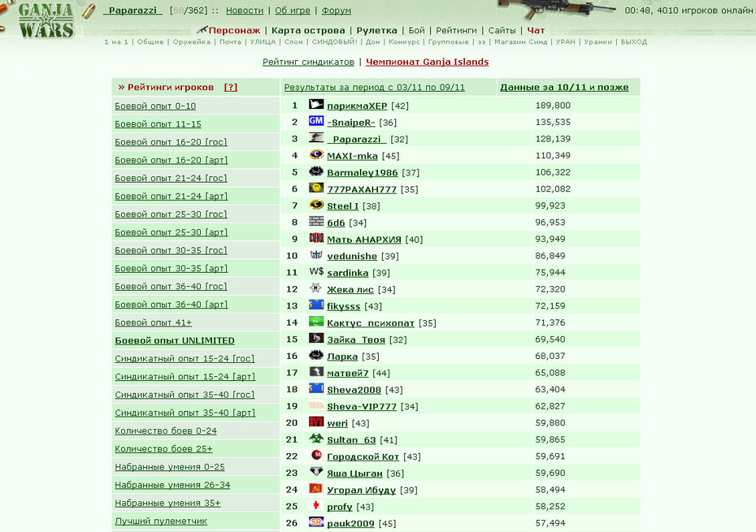756x532 pixels.
Task: Open the Персонаж menu item
Action: [234, 30]
